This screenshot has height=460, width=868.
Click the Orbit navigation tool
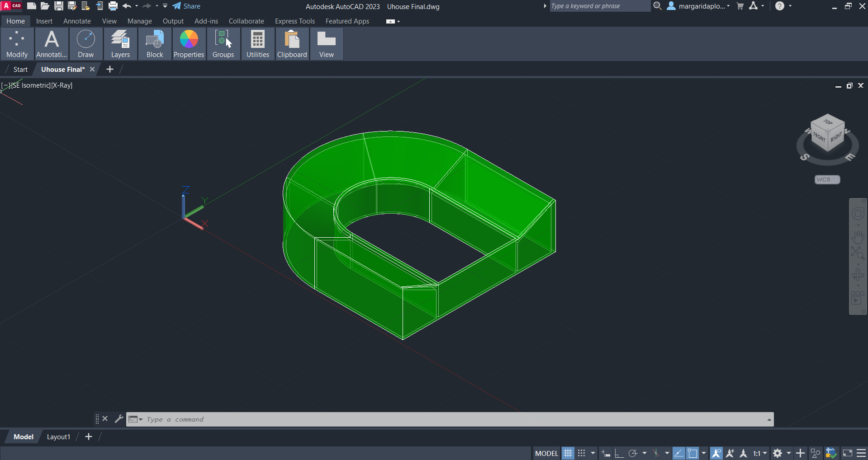(858, 275)
